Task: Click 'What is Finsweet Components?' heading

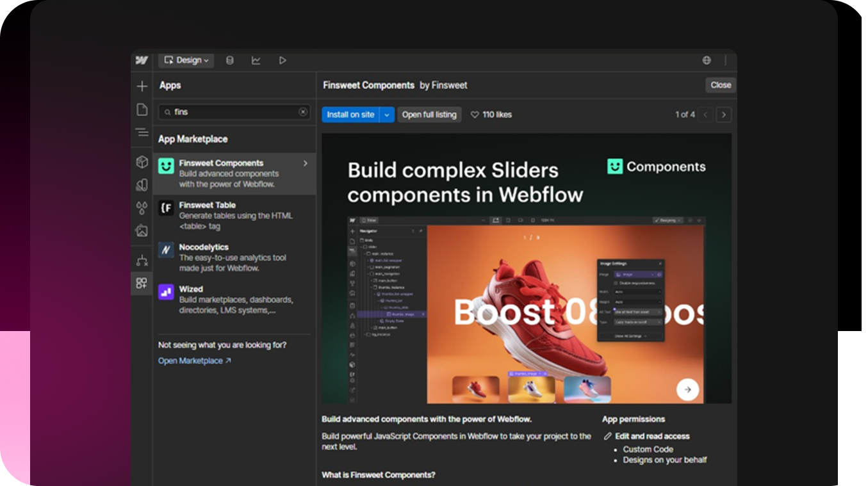Action: click(x=379, y=475)
